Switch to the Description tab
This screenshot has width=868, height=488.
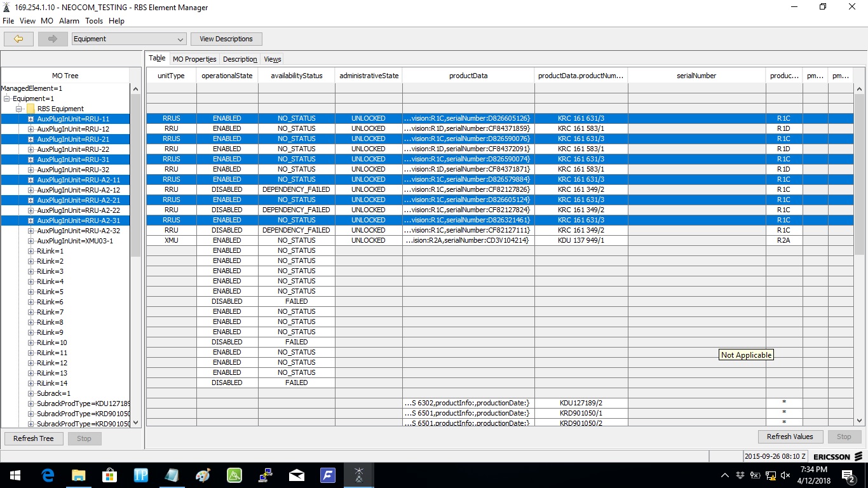click(x=240, y=59)
